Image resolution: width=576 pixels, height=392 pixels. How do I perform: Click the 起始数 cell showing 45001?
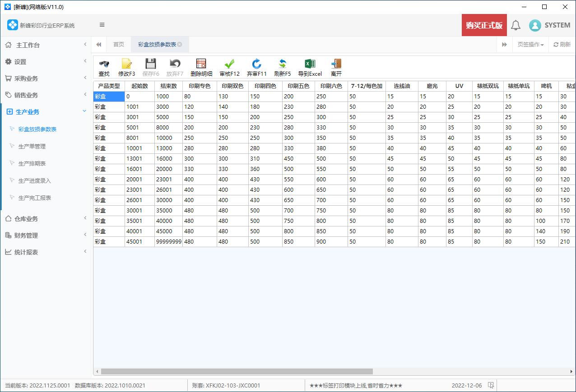(139, 241)
